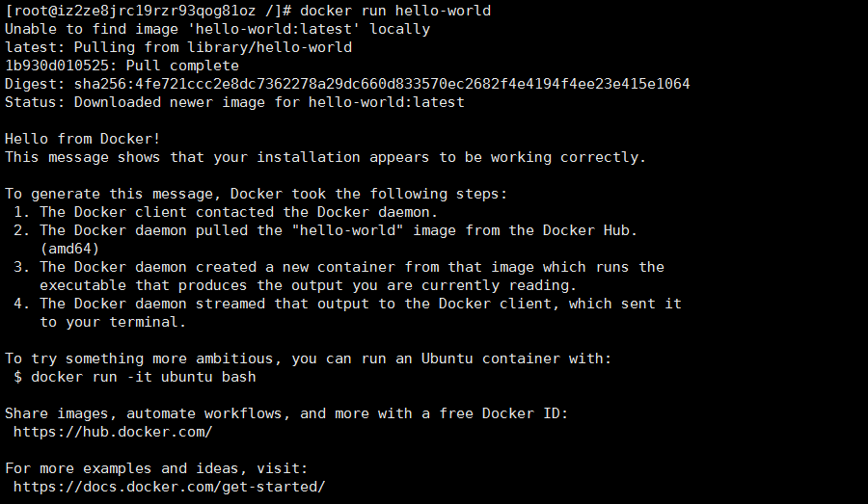Click the '1b930d010525: Pull complete' line
Image resolution: width=868 pixels, height=504 pixels.
(122, 66)
